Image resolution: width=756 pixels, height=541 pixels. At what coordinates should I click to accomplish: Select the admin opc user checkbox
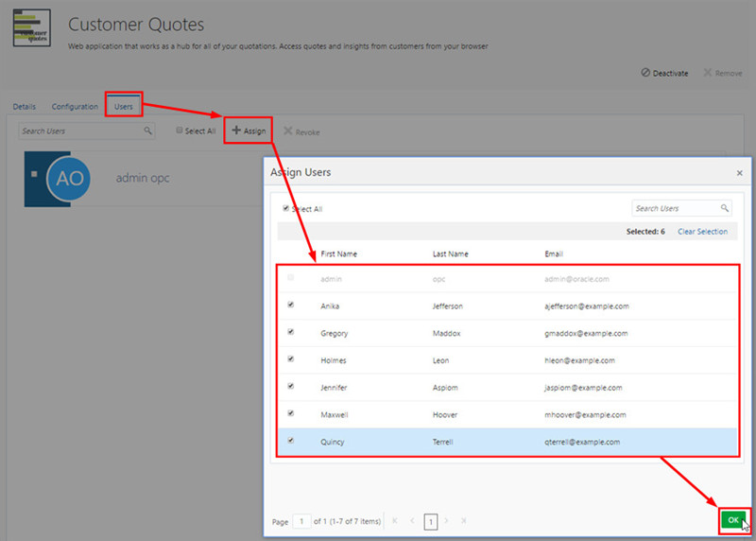34,174
